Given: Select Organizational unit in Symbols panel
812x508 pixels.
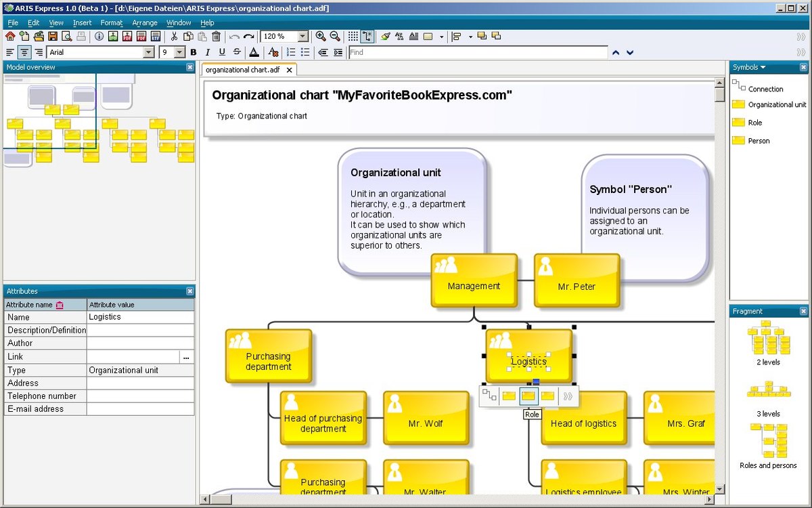Looking at the screenshot, I should point(777,104).
